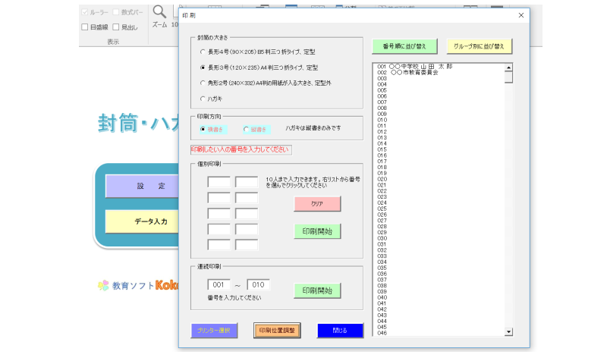Open 印刷位置調整 print position adjustment
The image size is (607, 364).
point(278,331)
